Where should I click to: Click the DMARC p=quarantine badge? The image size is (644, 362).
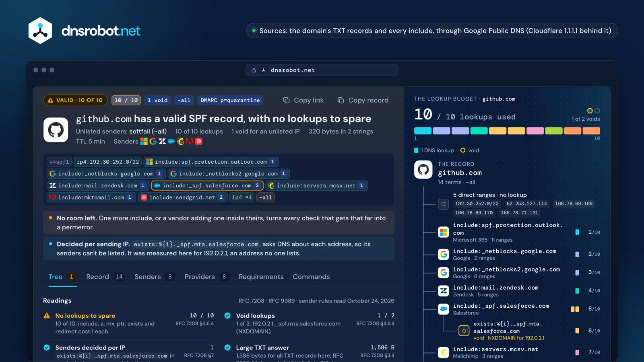230,100
